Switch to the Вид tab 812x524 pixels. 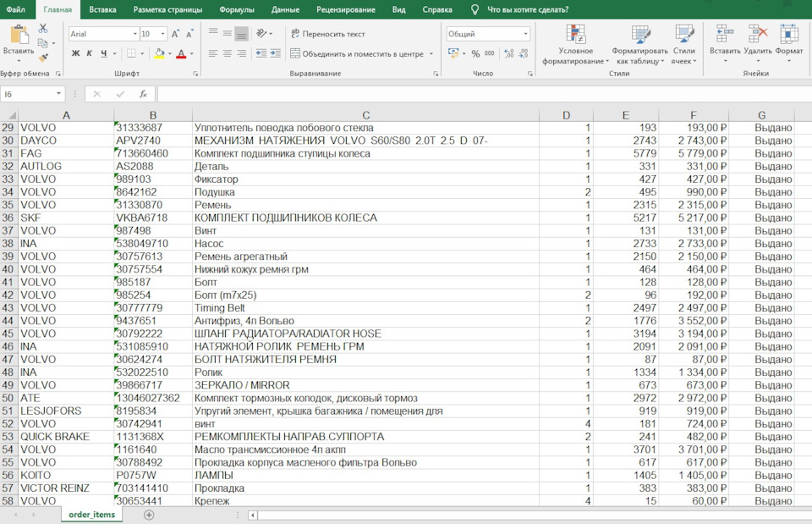[x=398, y=9]
